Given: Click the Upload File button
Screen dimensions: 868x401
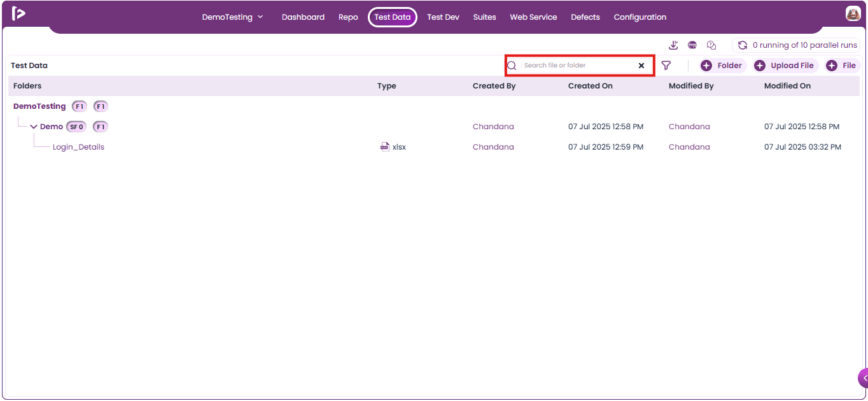Looking at the screenshot, I should click(785, 66).
